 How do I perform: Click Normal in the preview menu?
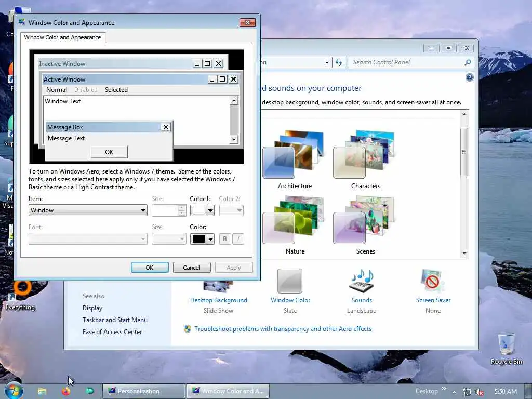point(56,89)
